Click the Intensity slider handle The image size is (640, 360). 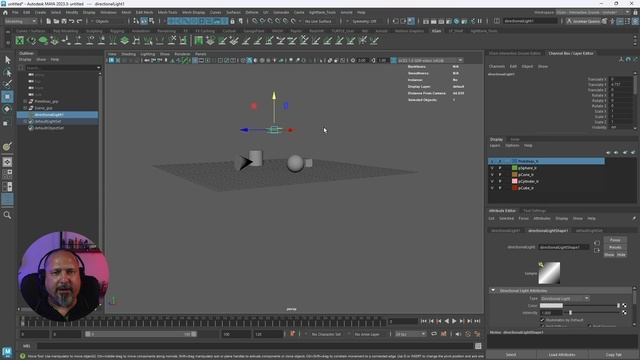click(570, 313)
